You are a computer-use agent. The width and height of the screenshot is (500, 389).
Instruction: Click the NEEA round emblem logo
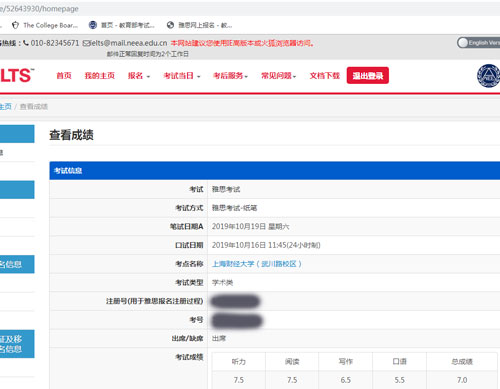click(x=489, y=76)
